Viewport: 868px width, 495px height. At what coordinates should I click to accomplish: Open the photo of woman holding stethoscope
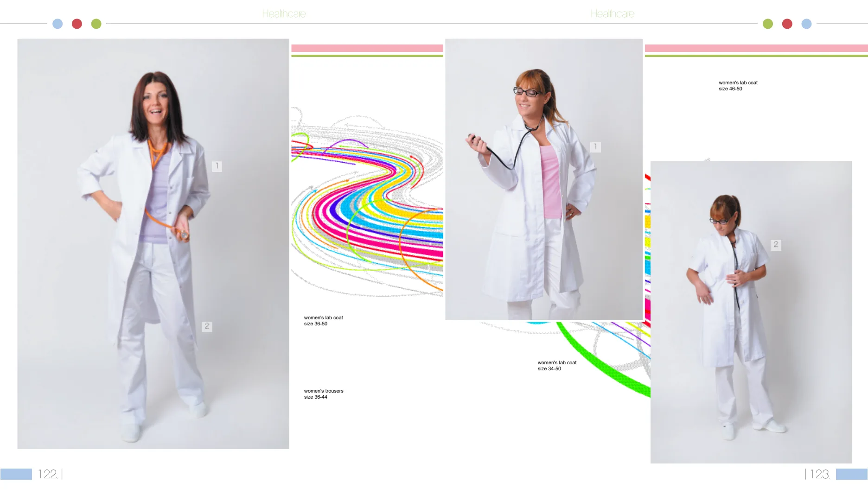pos(544,179)
